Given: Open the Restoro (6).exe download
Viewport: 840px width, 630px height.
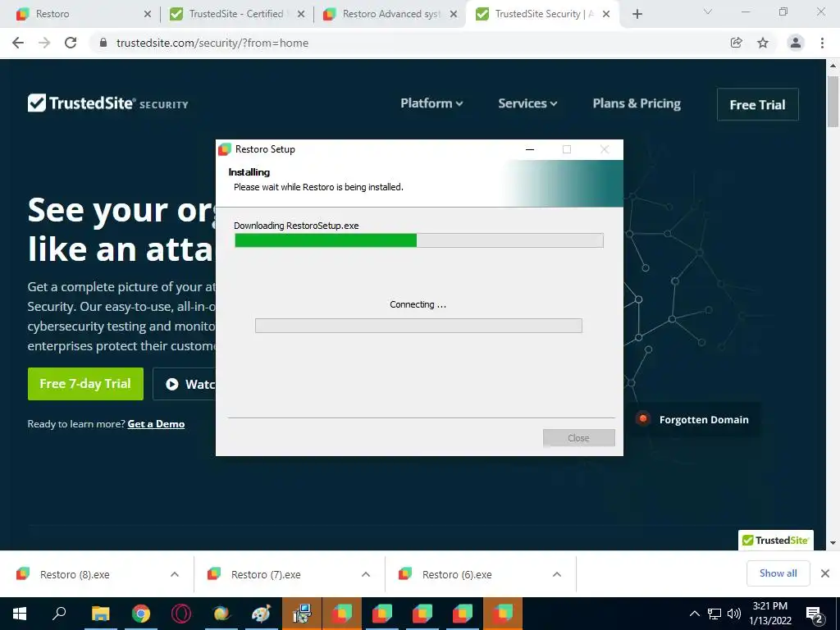Looking at the screenshot, I should click(x=457, y=574).
